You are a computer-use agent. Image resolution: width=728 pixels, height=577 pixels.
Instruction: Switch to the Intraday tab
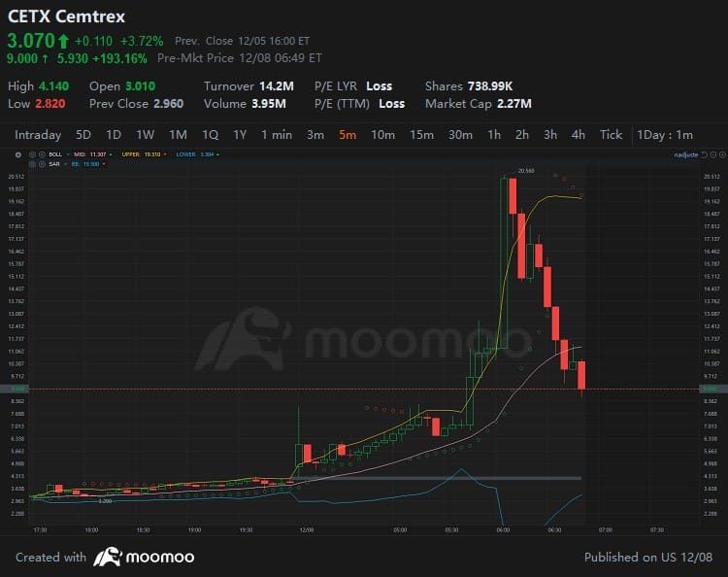(x=38, y=135)
